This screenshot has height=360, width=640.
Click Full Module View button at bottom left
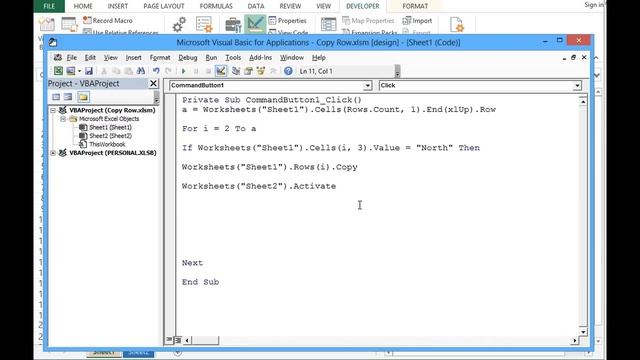[178, 340]
